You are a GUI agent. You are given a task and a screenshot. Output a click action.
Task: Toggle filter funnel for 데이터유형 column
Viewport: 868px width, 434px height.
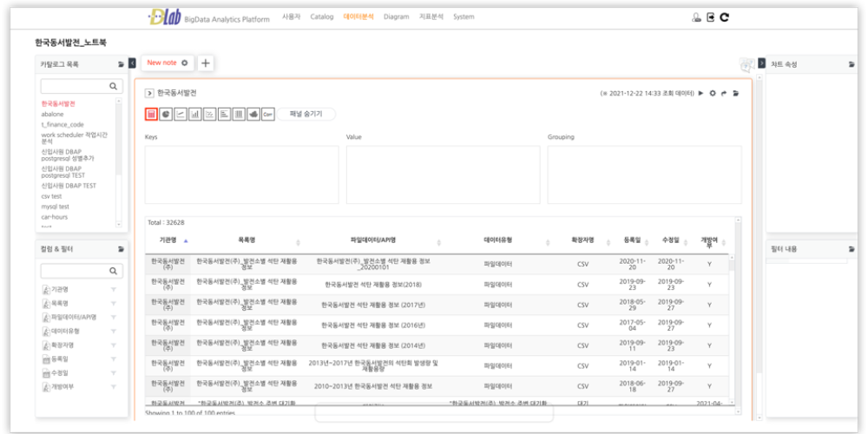114,331
